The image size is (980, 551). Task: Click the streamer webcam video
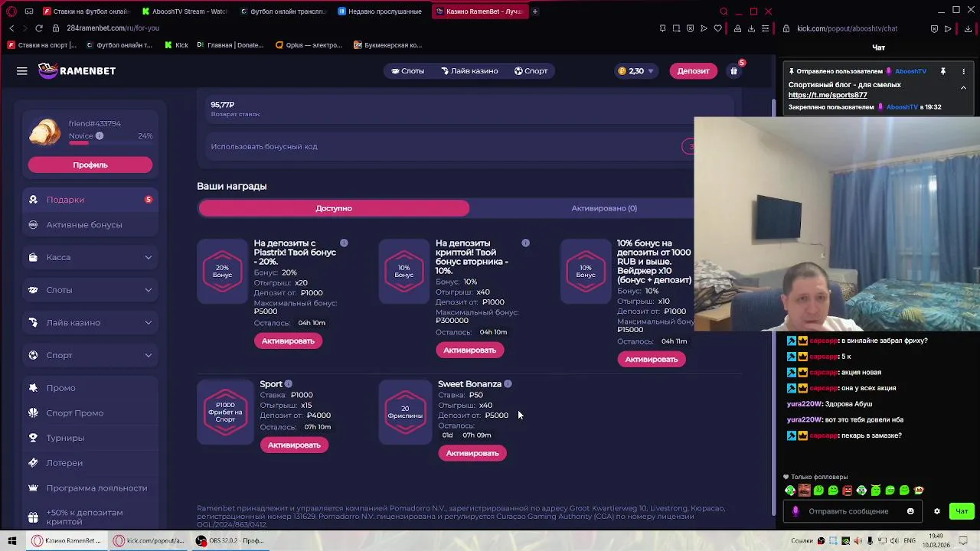(x=837, y=224)
